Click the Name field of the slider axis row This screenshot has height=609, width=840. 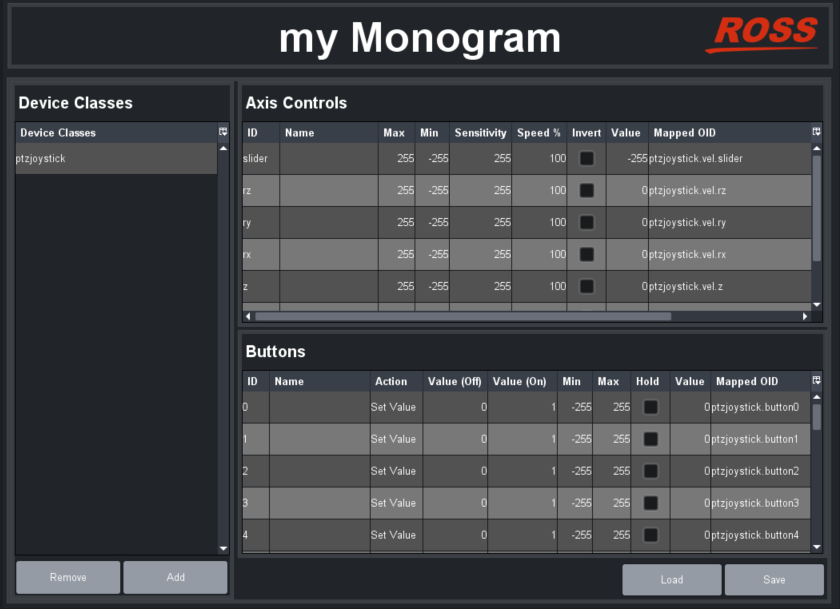click(328, 158)
